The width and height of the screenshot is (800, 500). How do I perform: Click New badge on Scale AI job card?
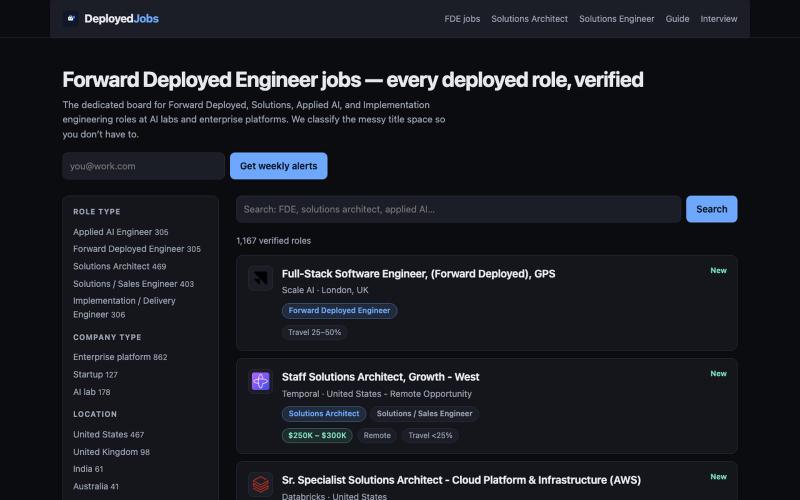[x=718, y=270]
